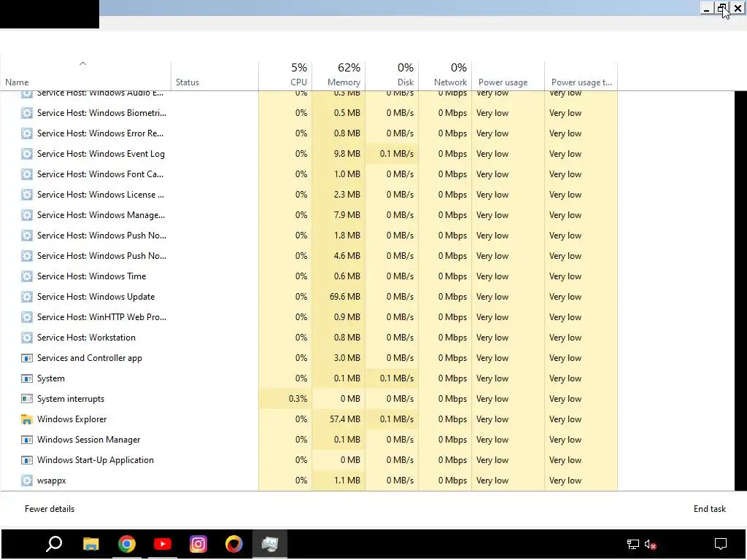Click gear icon beside Service Host: Windows Time
Screen dimensions: 747x560
pyautogui.click(x=27, y=276)
